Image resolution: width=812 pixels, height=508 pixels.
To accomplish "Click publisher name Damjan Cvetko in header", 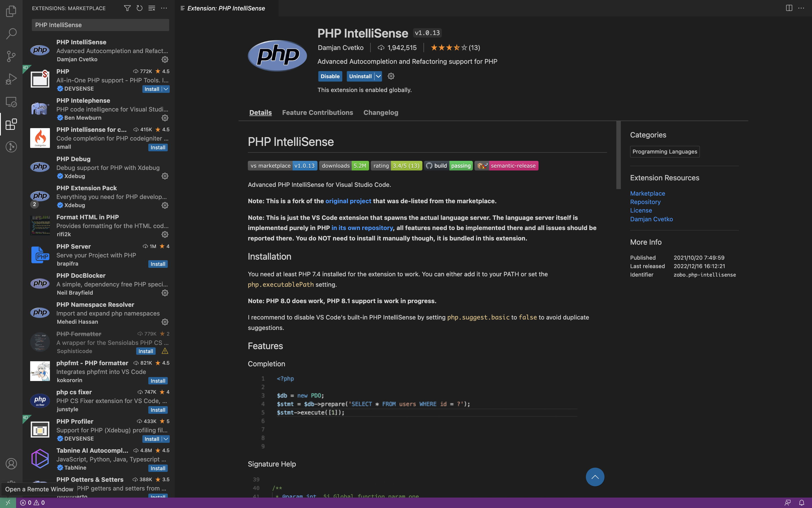I will [x=340, y=48].
